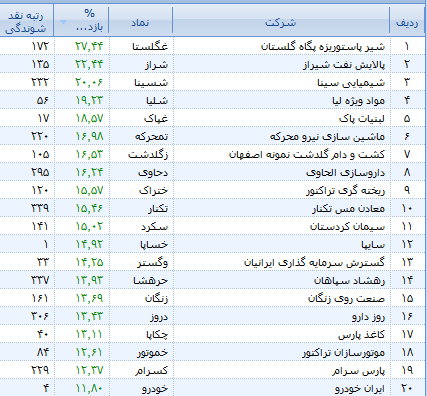This screenshot has width=427, height=396.
Task: Click symbol غپاک
Action: coord(156,118)
